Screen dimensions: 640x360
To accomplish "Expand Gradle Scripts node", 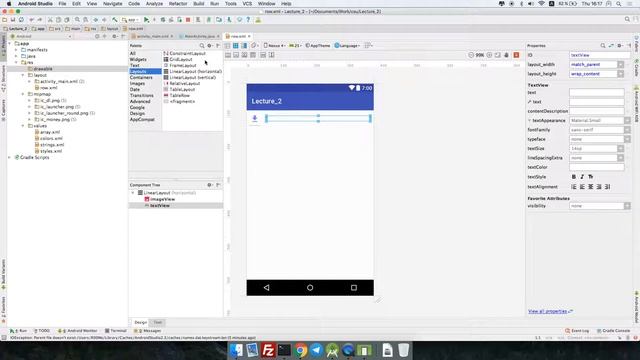I will pos(10,157).
